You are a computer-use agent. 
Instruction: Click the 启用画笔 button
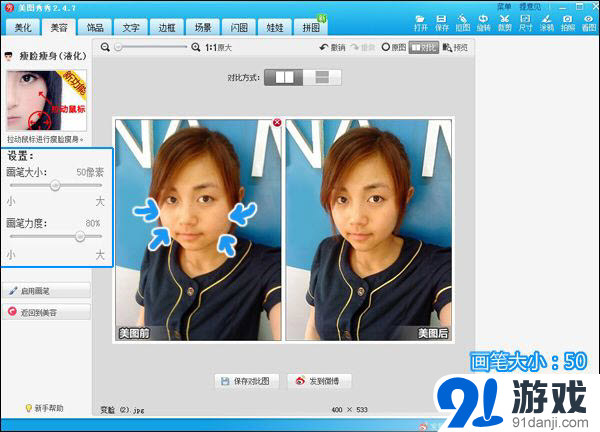(47, 291)
